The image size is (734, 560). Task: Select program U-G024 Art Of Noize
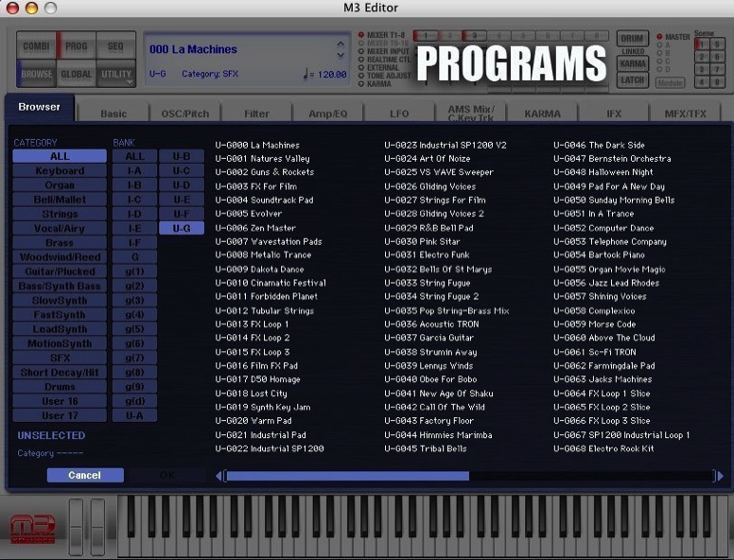pos(428,159)
